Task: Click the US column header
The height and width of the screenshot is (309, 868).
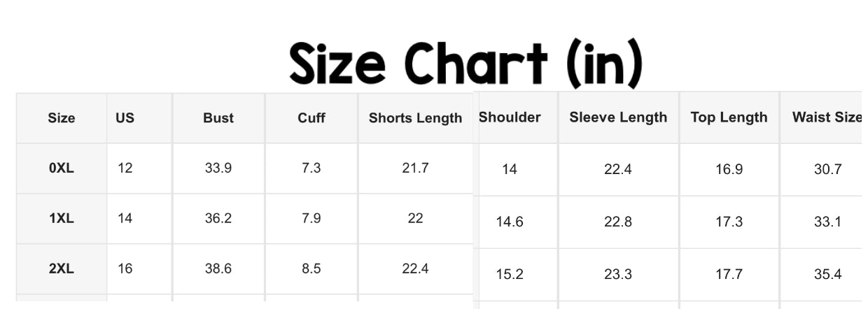Action: point(125,118)
